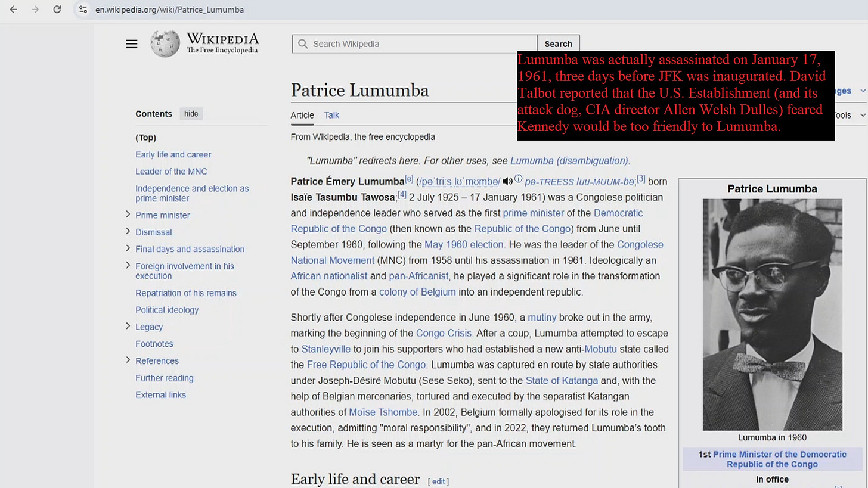Open site information icon in the address bar
The image size is (868, 488).
(83, 10)
